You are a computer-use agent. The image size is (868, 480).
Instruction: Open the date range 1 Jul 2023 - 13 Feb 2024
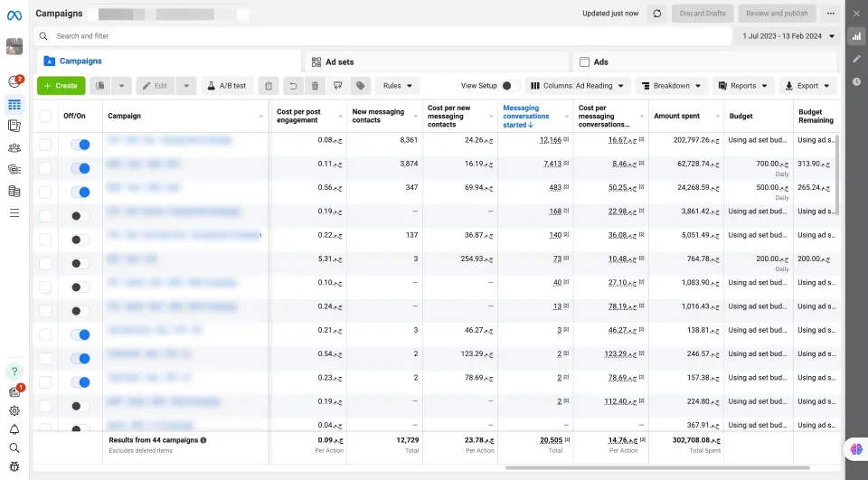[x=788, y=36]
